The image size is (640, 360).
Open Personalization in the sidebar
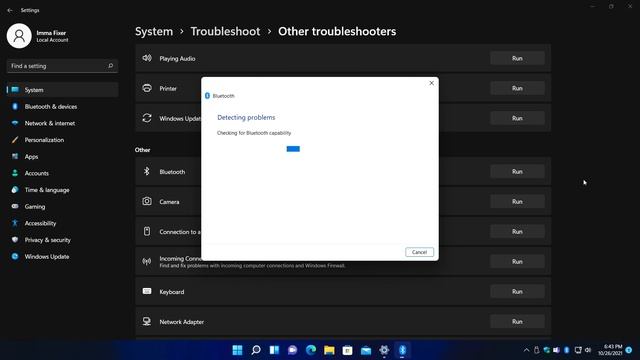click(x=62, y=140)
